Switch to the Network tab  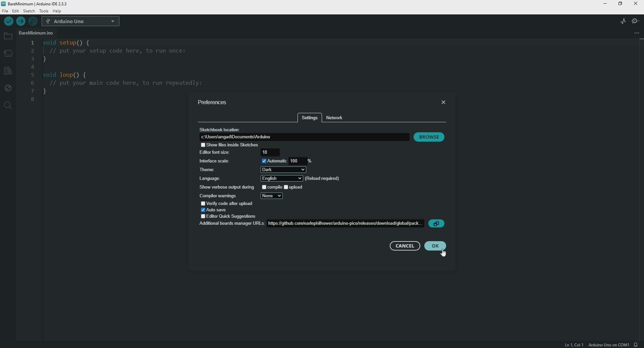[x=334, y=118]
